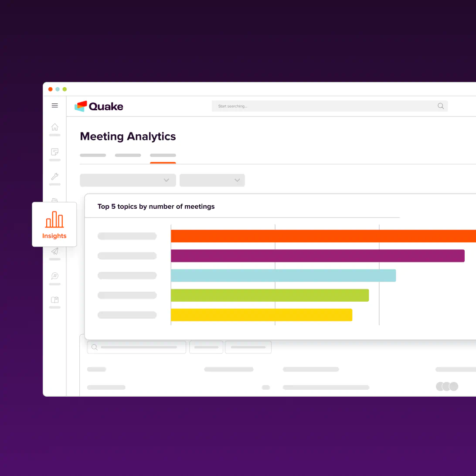
Task: Select the paper plane send icon
Action: [x=54, y=251]
